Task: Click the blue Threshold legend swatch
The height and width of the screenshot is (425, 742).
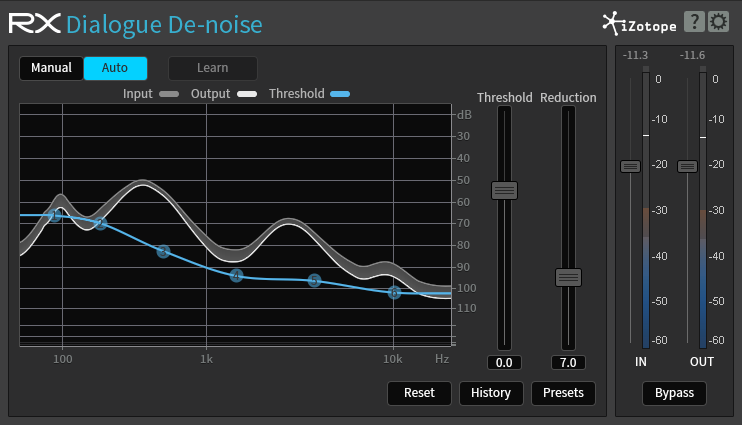Action: click(340, 94)
